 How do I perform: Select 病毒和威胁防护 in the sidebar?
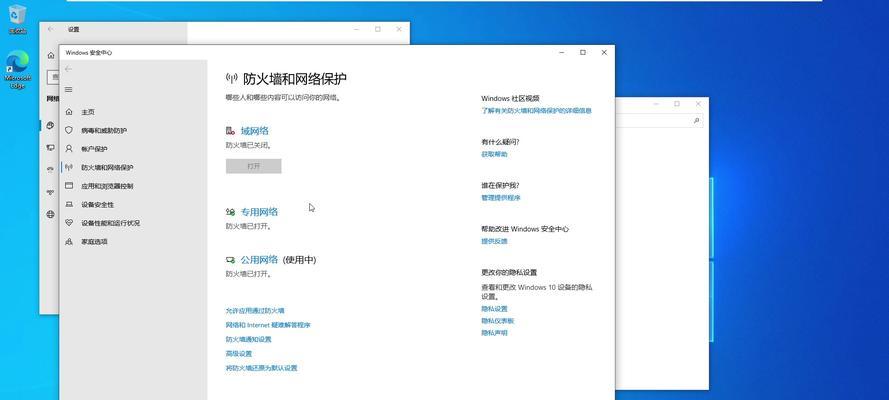[x=104, y=131]
